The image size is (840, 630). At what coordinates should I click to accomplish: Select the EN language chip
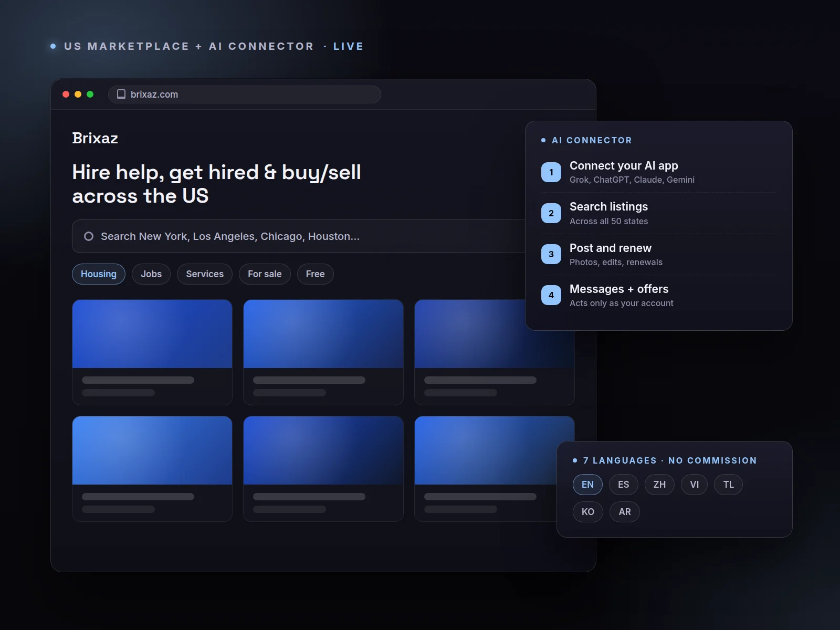click(x=587, y=485)
